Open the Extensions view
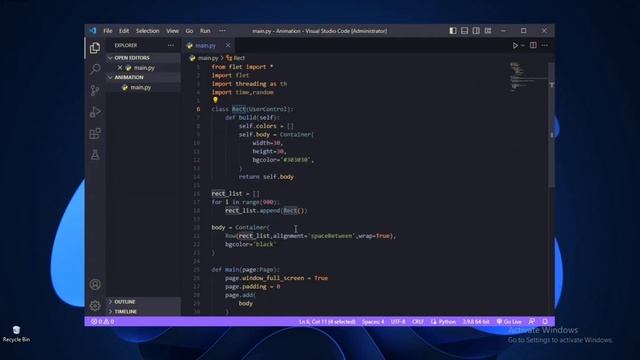Image resolution: width=640 pixels, height=360 pixels. [95, 133]
